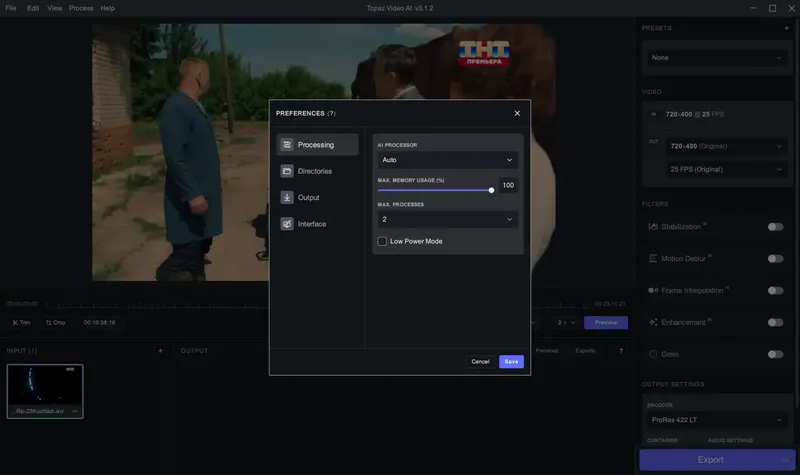Open the Processing preferences icon
This screenshot has height=475, width=800.
pyautogui.click(x=287, y=145)
